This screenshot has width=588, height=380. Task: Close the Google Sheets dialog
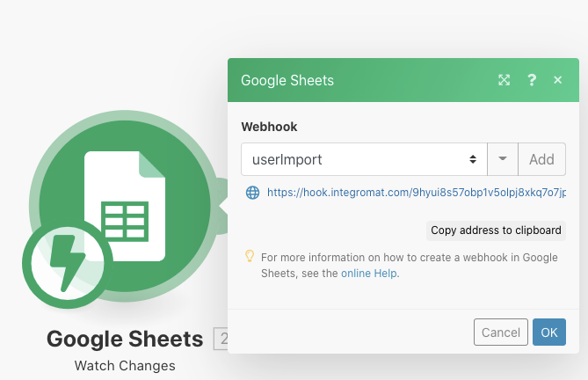pyautogui.click(x=557, y=80)
